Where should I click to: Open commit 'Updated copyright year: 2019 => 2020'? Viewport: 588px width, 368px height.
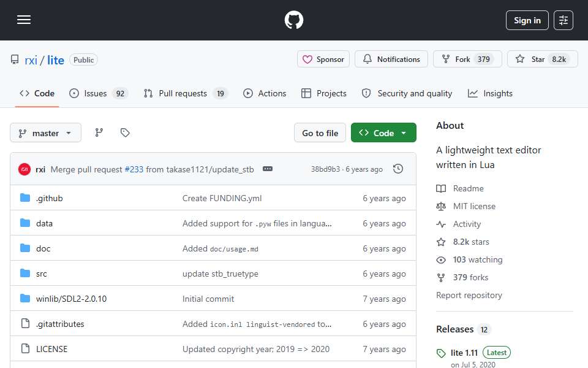pos(256,349)
